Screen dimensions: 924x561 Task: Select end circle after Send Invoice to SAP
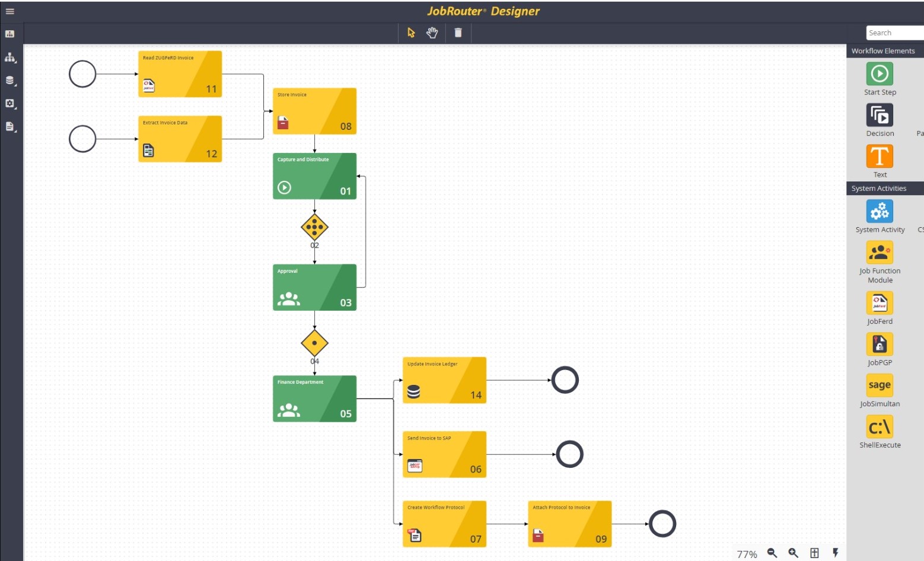coord(570,454)
